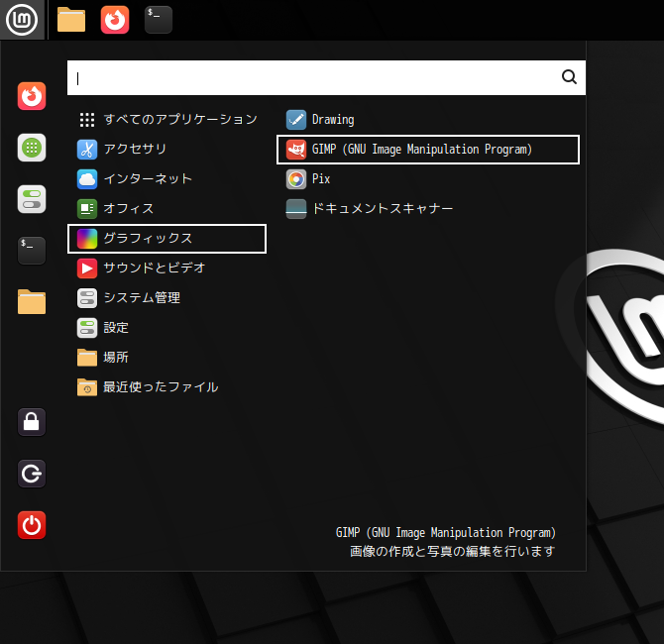Launch Terminal from the top panel
This screenshot has height=644, width=664.
[159, 20]
